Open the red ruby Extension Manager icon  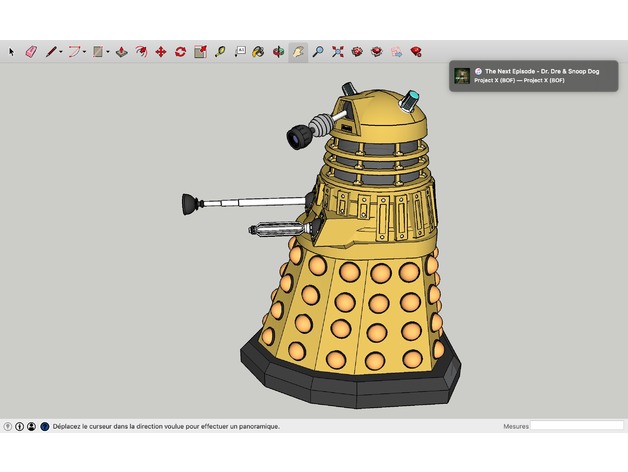(415, 51)
